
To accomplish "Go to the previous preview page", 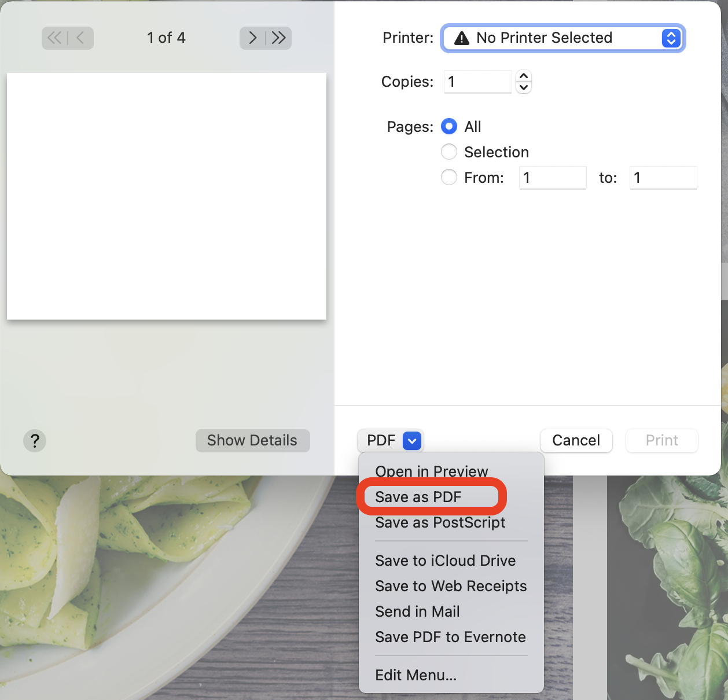I will [81, 38].
